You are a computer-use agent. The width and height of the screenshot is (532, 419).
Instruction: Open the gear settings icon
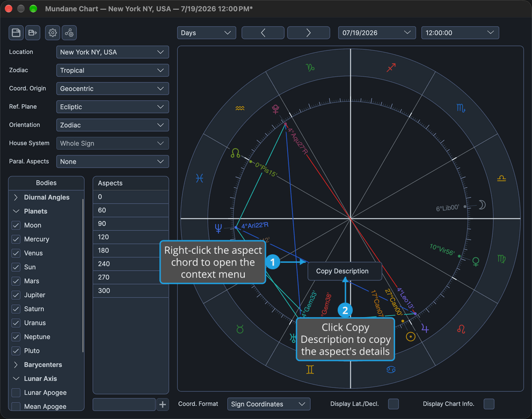tap(53, 33)
